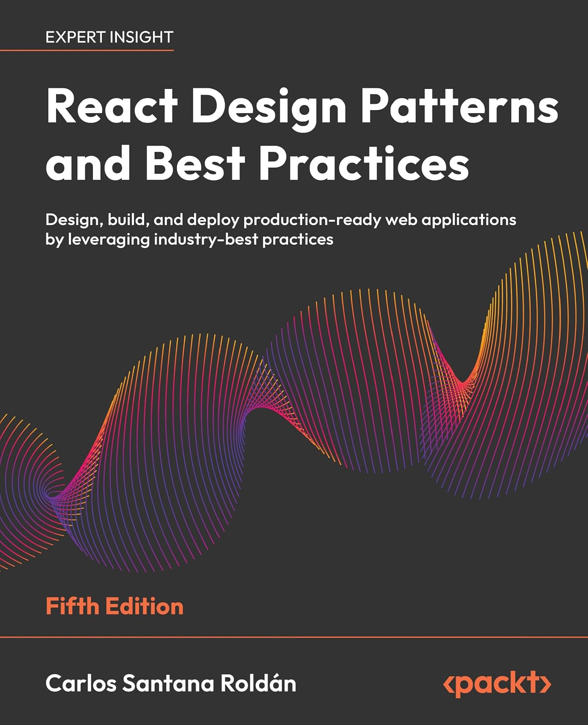Click the Packt publisher logo

[498, 683]
